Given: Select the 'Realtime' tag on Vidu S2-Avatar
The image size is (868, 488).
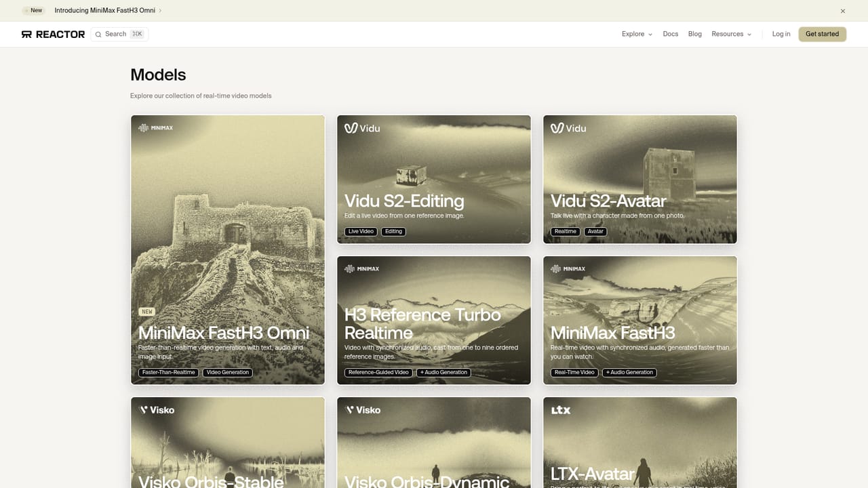Looking at the screenshot, I should (x=566, y=231).
